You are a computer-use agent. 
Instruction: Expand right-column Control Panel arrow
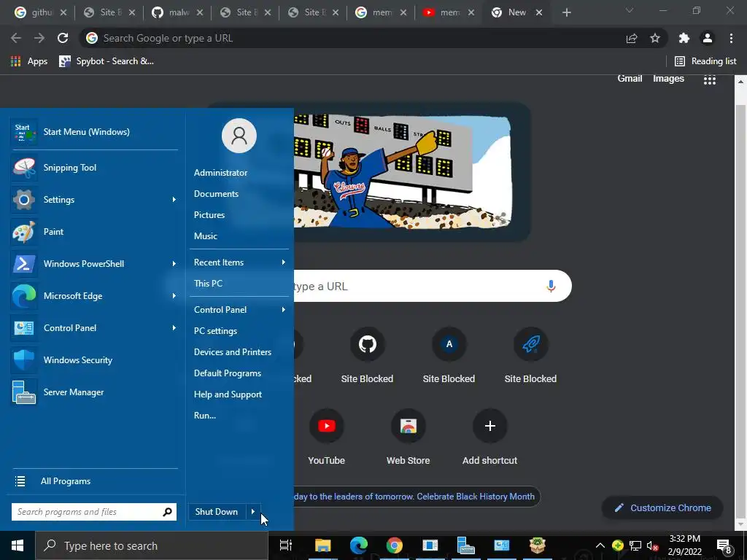(x=284, y=309)
